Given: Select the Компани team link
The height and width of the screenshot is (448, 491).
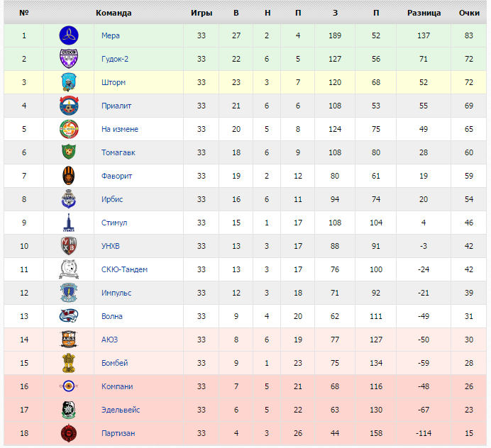Looking at the screenshot, I should 117,386.
